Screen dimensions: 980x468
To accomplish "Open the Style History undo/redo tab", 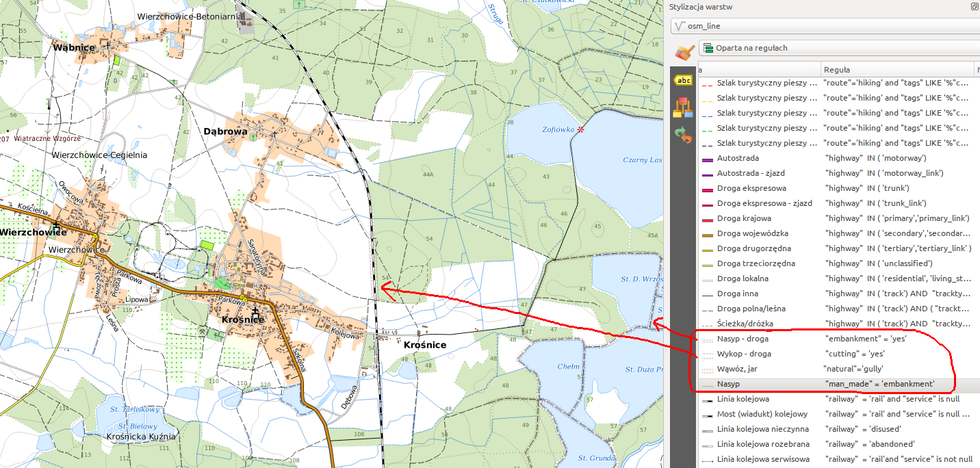I will tap(683, 134).
